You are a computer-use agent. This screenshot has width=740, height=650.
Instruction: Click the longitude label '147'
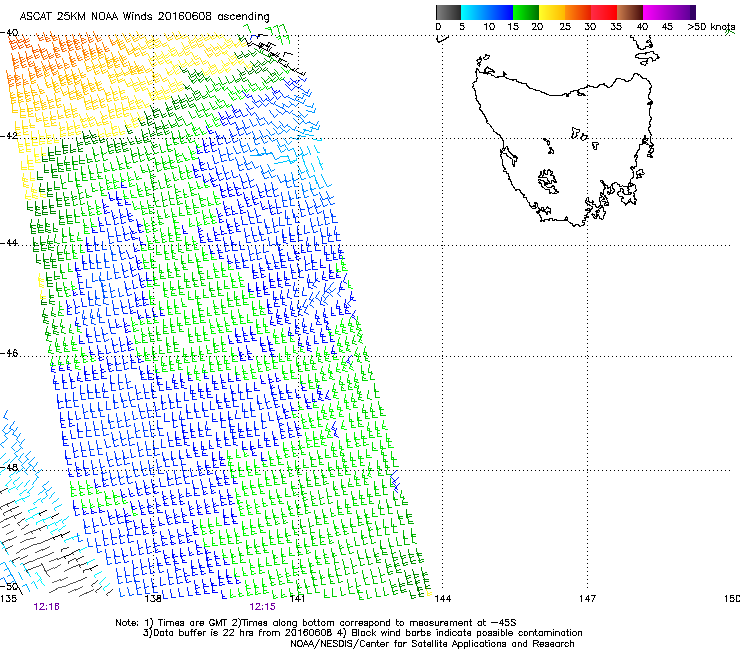pyautogui.click(x=588, y=599)
